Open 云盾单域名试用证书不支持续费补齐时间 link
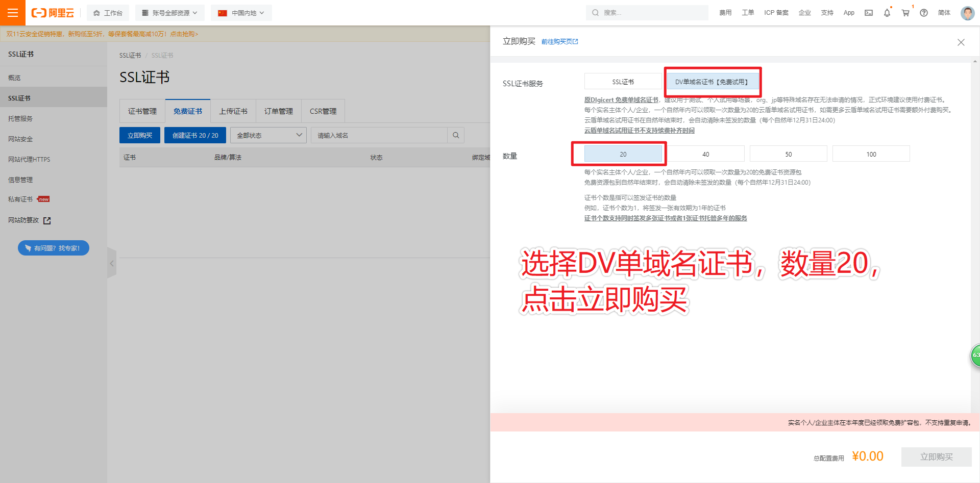This screenshot has height=483, width=980. pos(640,131)
